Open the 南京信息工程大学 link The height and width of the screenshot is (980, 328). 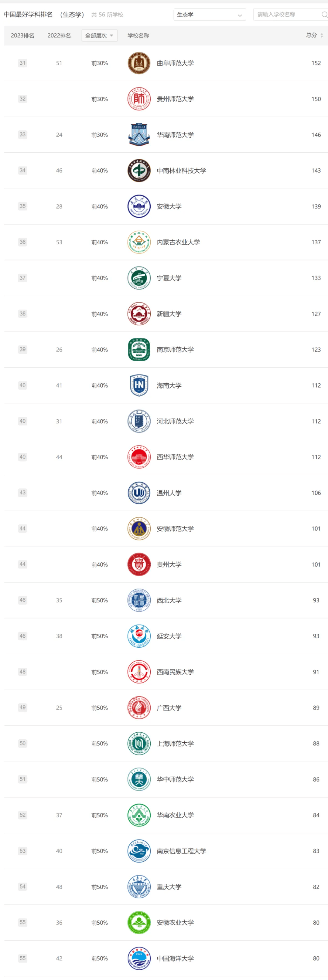182,851
